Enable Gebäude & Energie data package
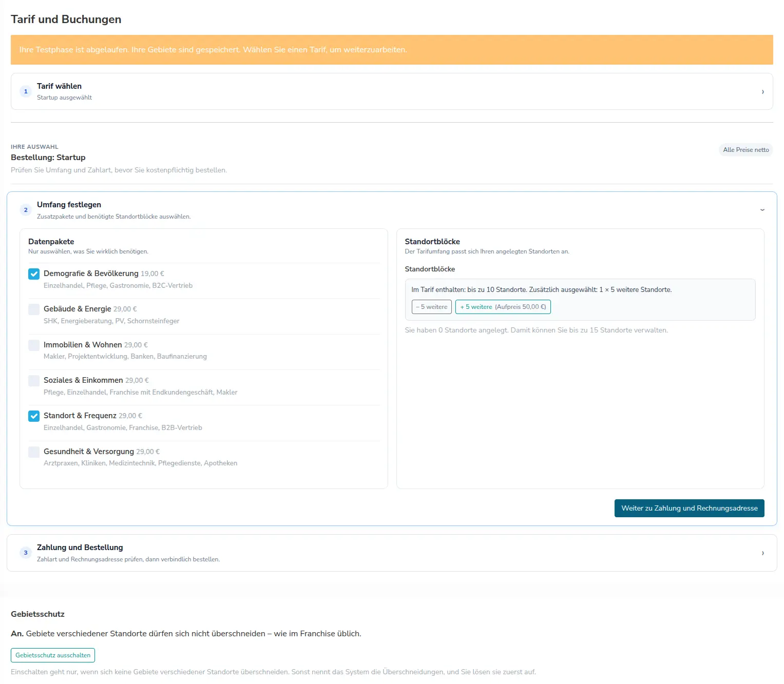The width and height of the screenshot is (784, 684). click(x=34, y=309)
